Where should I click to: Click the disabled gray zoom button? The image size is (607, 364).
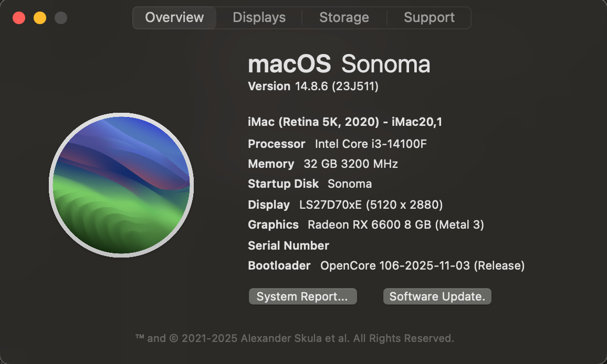point(61,18)
